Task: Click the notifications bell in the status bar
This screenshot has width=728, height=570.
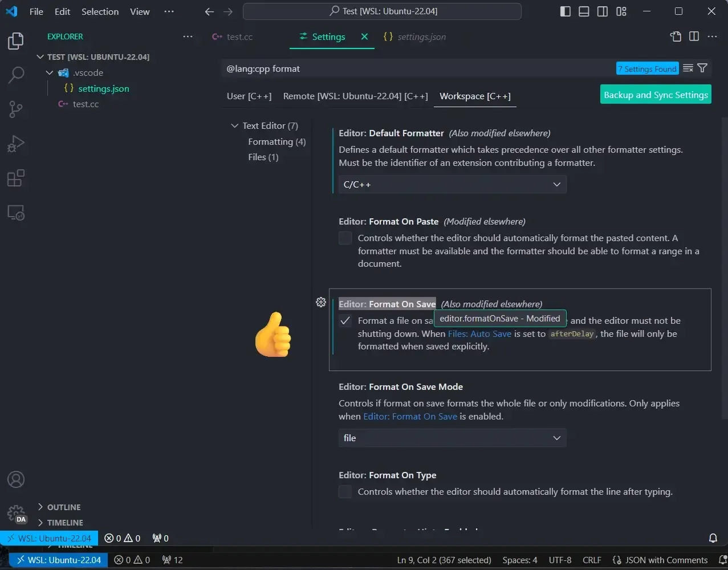Action: point(713,538)
